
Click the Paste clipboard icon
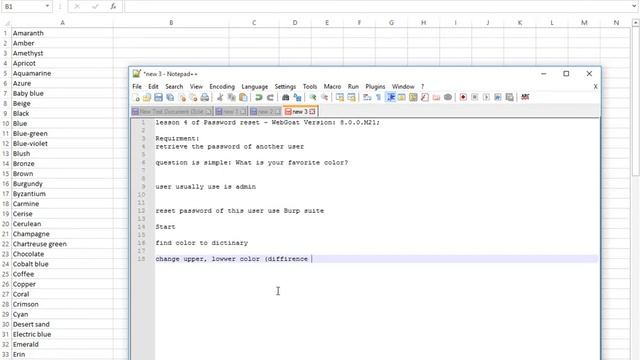(243, 97)
